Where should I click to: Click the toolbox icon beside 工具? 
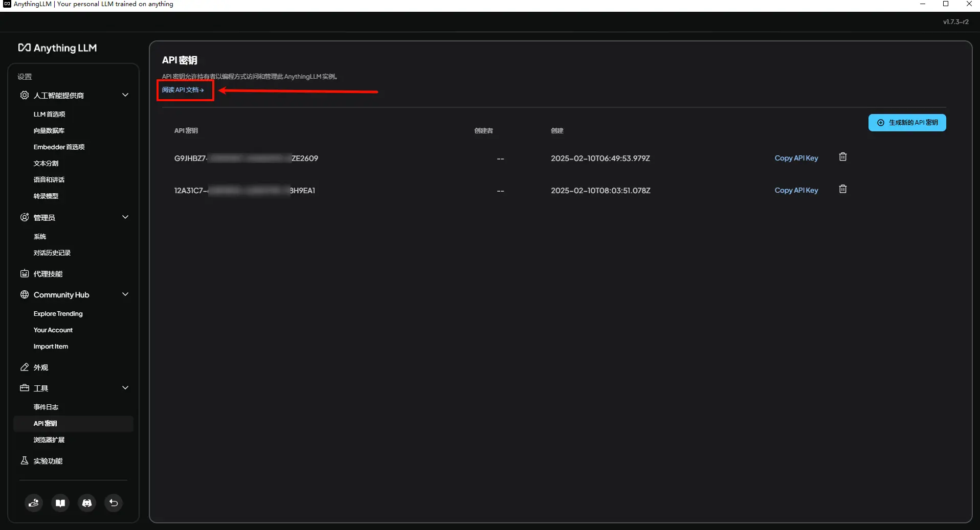25,388
